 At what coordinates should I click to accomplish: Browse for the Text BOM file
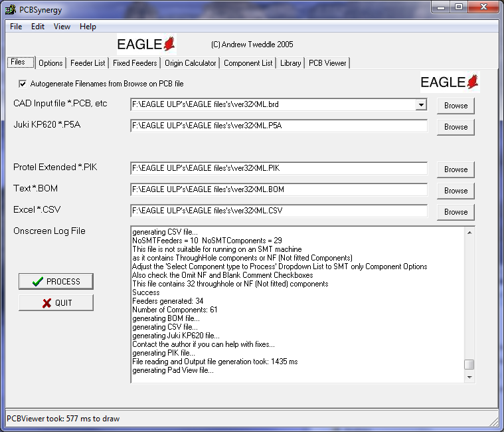[456, 191]
